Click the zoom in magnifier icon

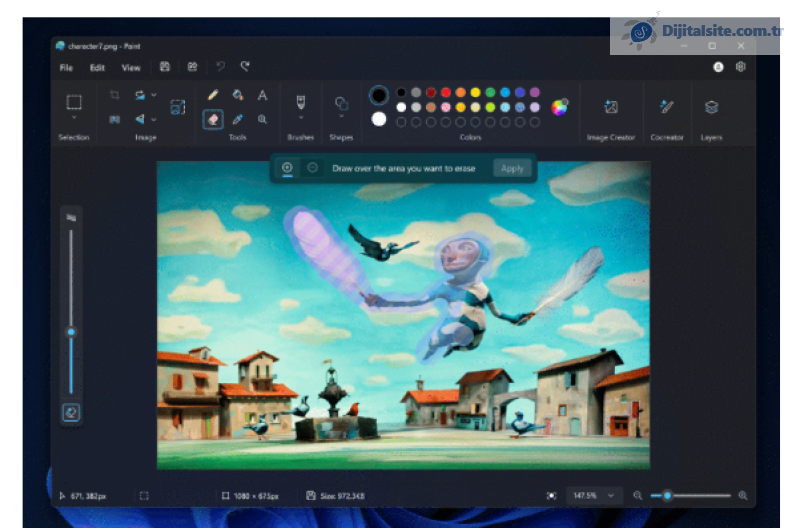[x=743, y=495]
